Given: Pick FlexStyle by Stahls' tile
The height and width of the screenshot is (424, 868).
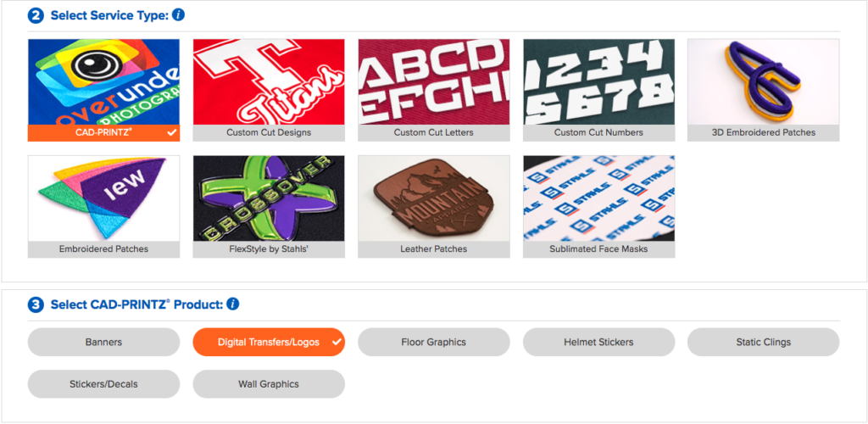Looking at the screenshot, I should click(x=269, y=206).
